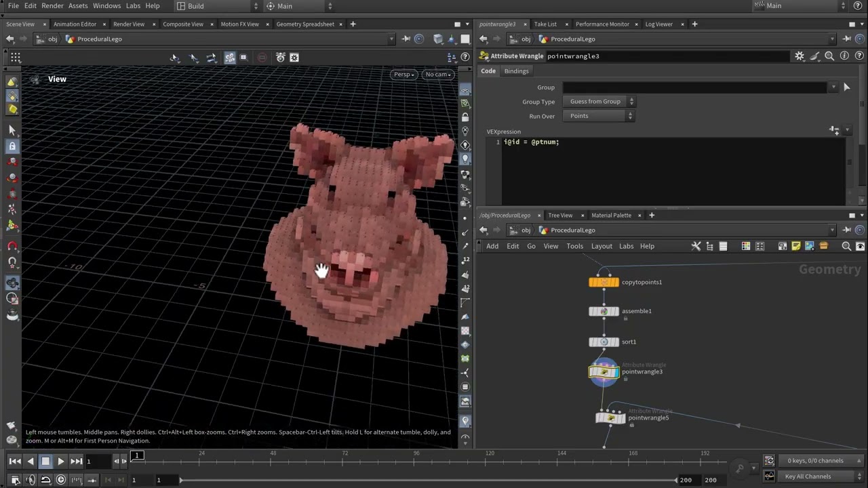Stop playback
This screenshot has height=488, width=868.
point(45,462)
